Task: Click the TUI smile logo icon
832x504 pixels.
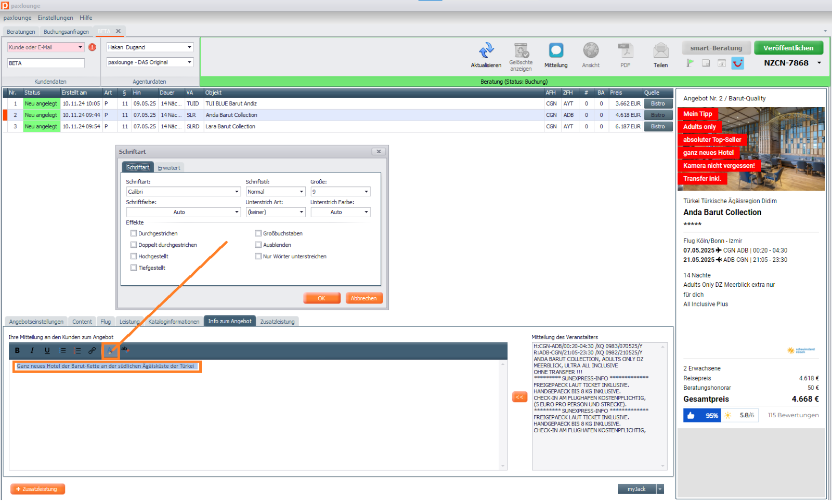Action: tap(738, 63)
